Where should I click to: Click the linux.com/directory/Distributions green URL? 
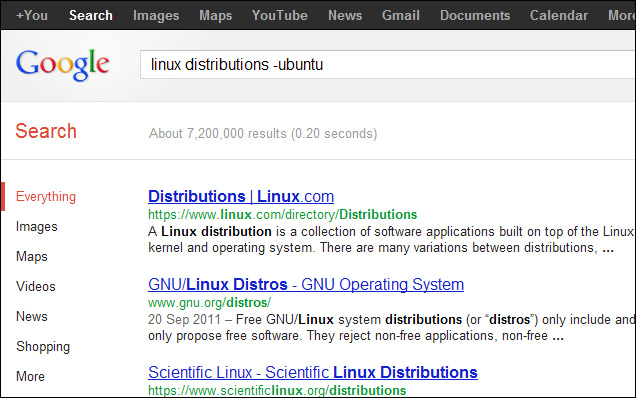coord(282,214)
